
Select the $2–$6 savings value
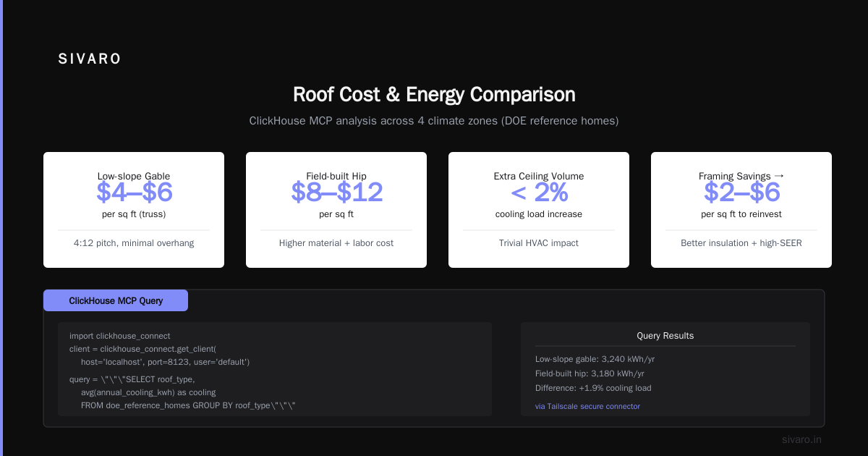pos(741,192)
